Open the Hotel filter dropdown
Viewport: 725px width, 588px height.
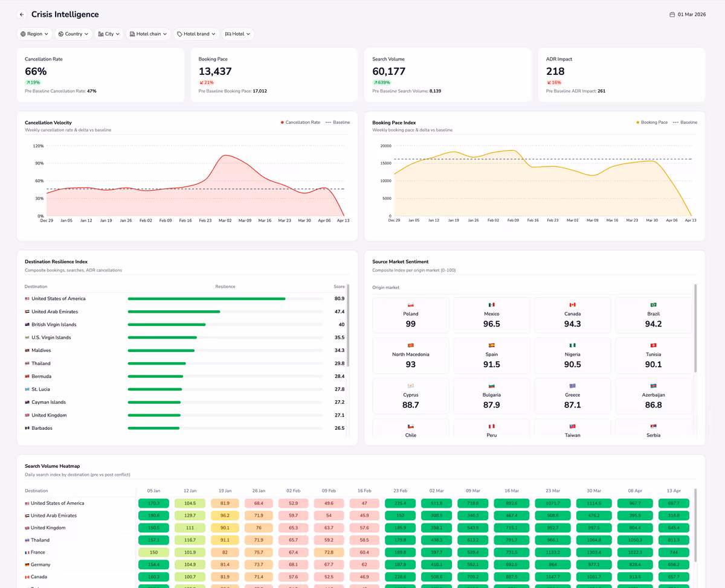coord(238,34)
